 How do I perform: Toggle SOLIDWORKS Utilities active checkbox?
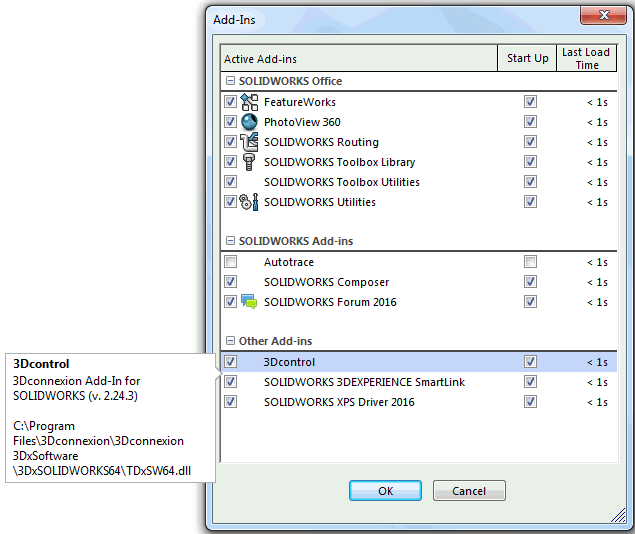[x=230, y=202]
